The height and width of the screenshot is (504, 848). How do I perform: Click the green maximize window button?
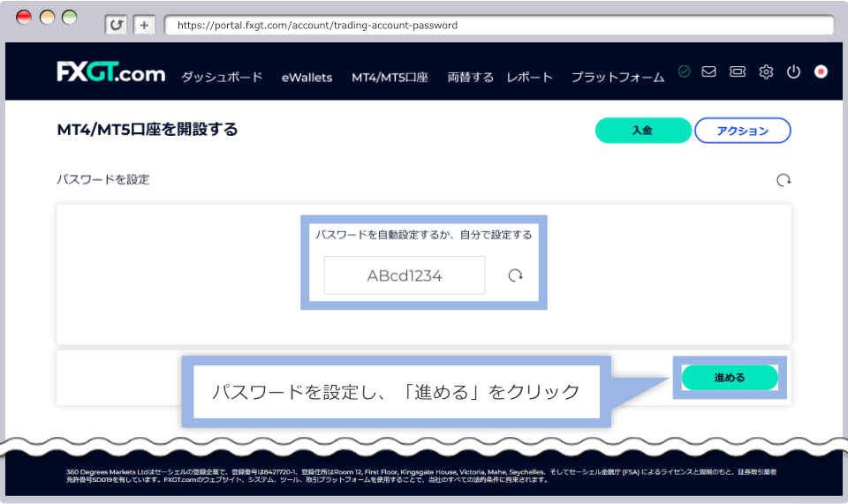pyautogui.click(x=70, y=18)
